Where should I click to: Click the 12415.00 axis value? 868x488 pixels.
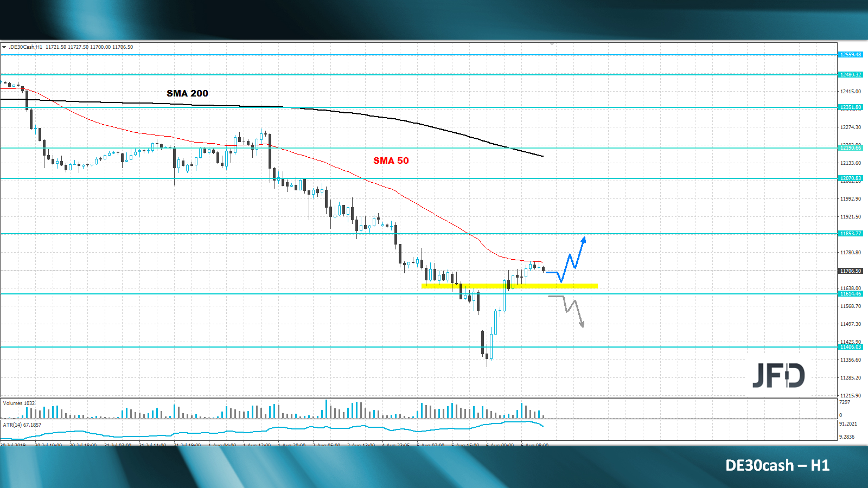(x=851, y=92)
